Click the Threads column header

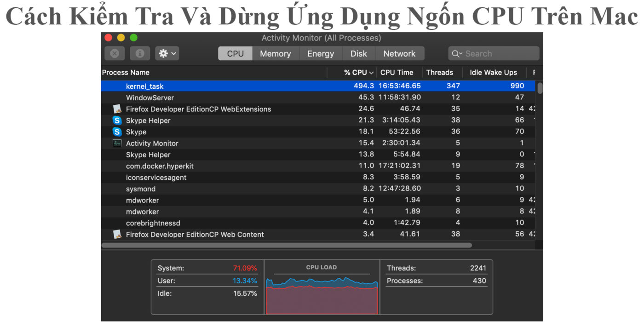click(440, 72)
